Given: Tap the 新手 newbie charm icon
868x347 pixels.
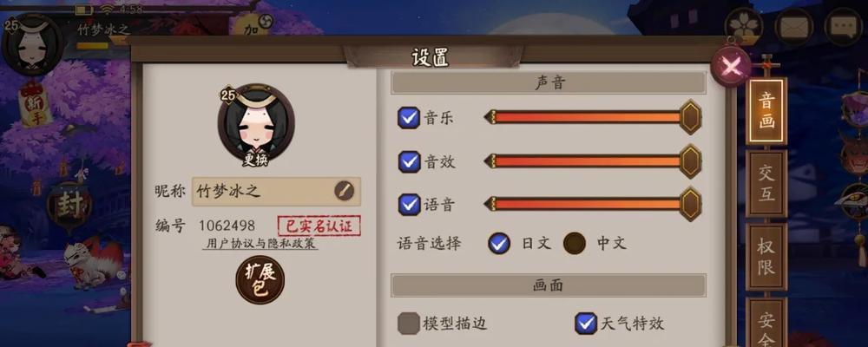Looking at the screenshot, I should click(36, 104).
